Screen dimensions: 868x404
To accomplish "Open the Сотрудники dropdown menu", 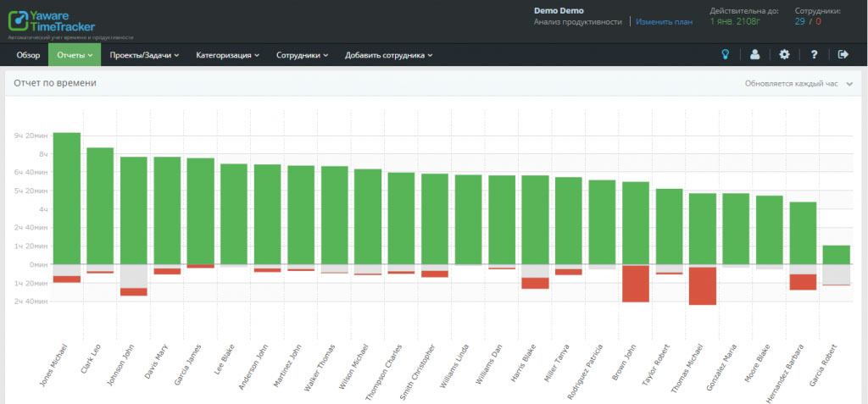I will [303, 55].
